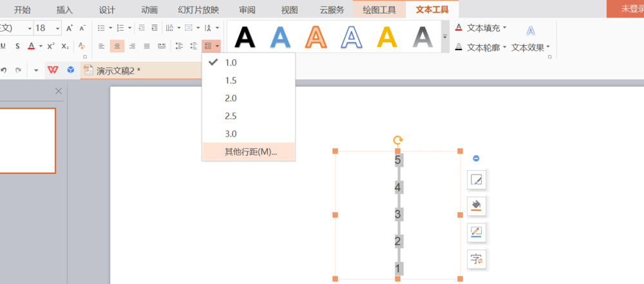Click decrease indent icon
The image size is (644, 284).
(x=142, y=28)
